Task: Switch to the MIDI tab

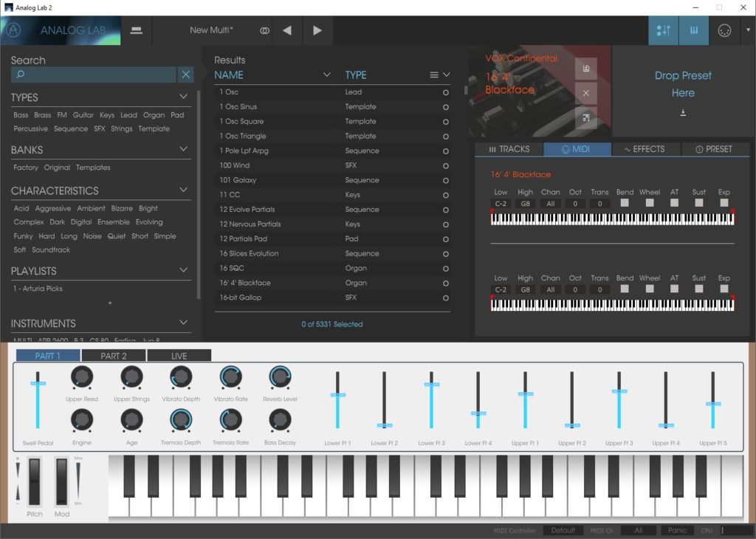Action: click(577, 149)
